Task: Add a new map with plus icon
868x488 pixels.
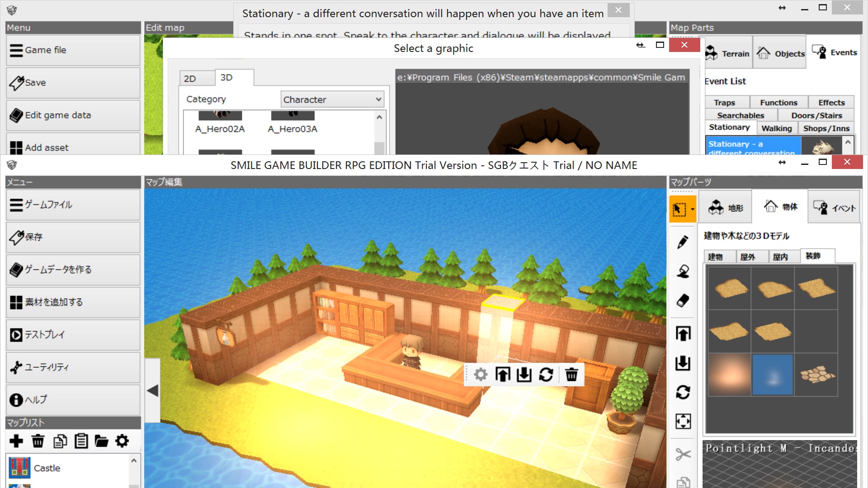Action: (16, 441)
